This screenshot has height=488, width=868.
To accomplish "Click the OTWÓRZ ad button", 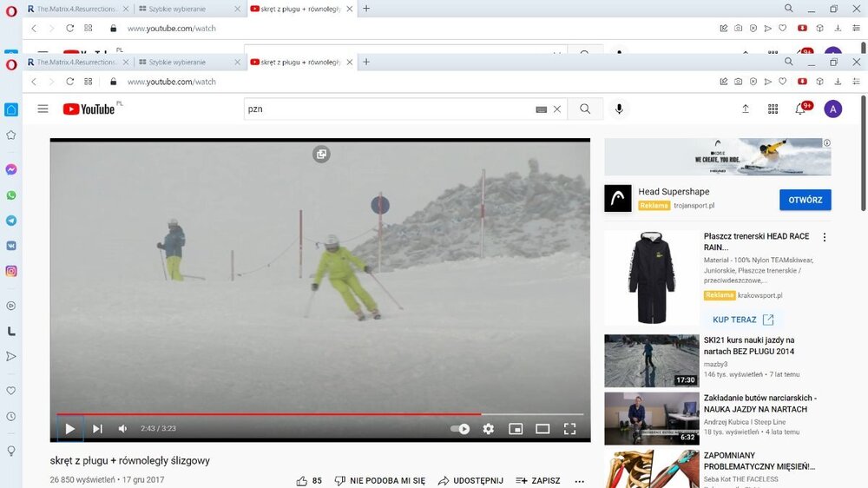I will point(805,200).
